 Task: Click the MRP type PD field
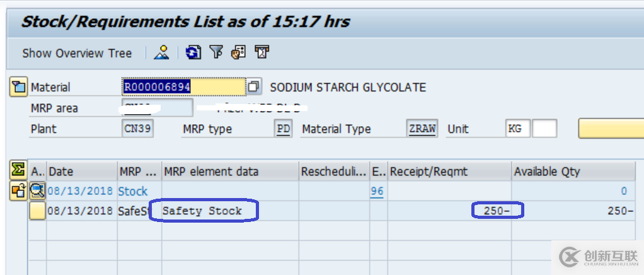pyautogui.click(x=284, y=129)
